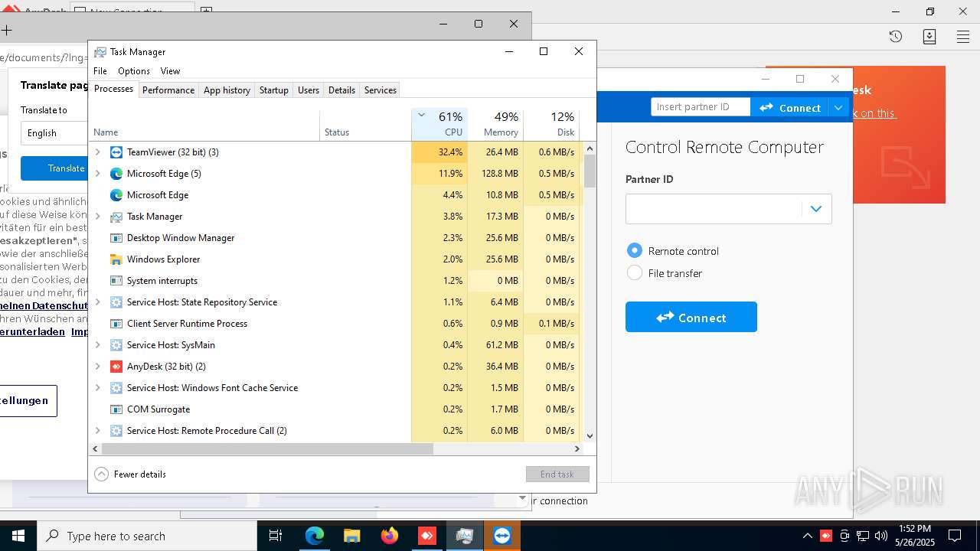Click the Desktop Window Manager process icon
This screenshot has height=551, width=980.
[116, 238]
